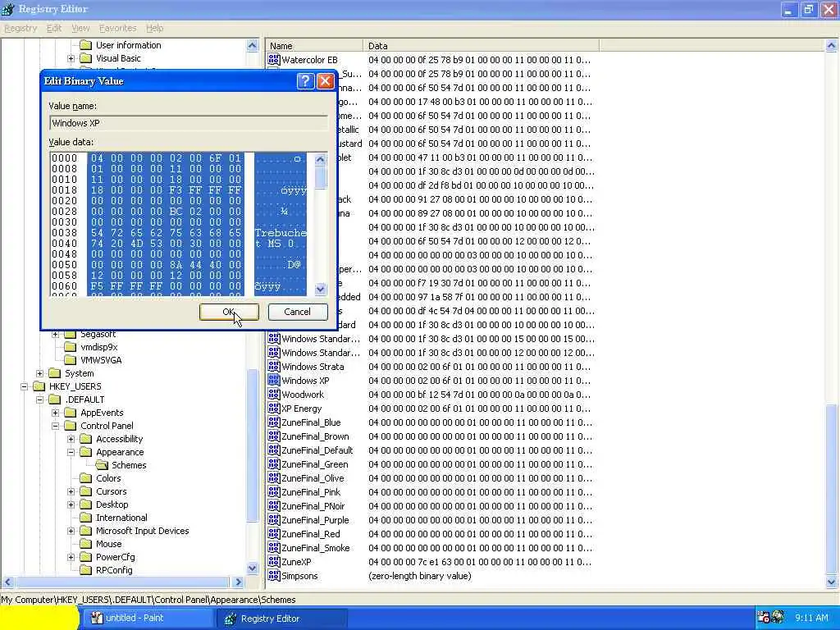Expand the Microsoft Input Devices node
The width and height of the screenshot is (840, 630).
[x=71, y=531]
